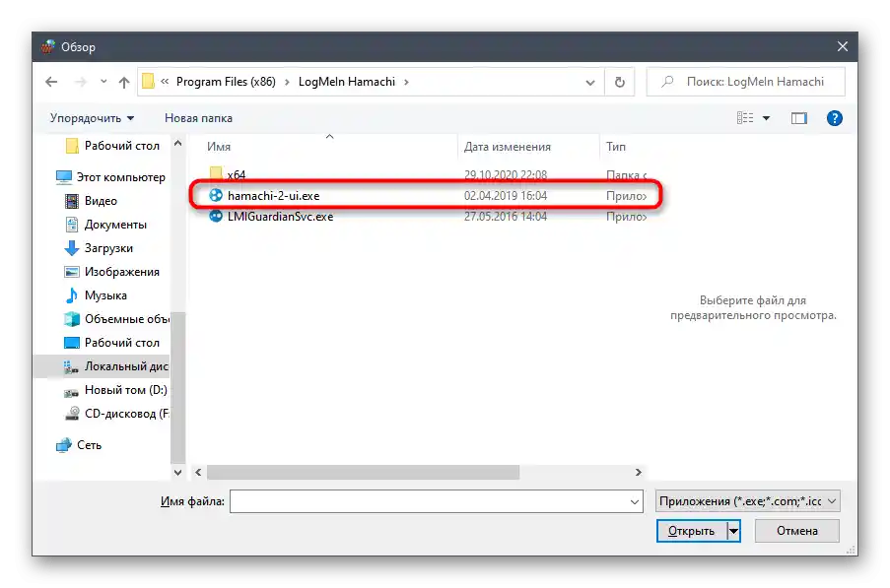Viewport: 890px width, 588px height.
Task: Select hamachi-2-ui.exe file
Action: point(274,196)
